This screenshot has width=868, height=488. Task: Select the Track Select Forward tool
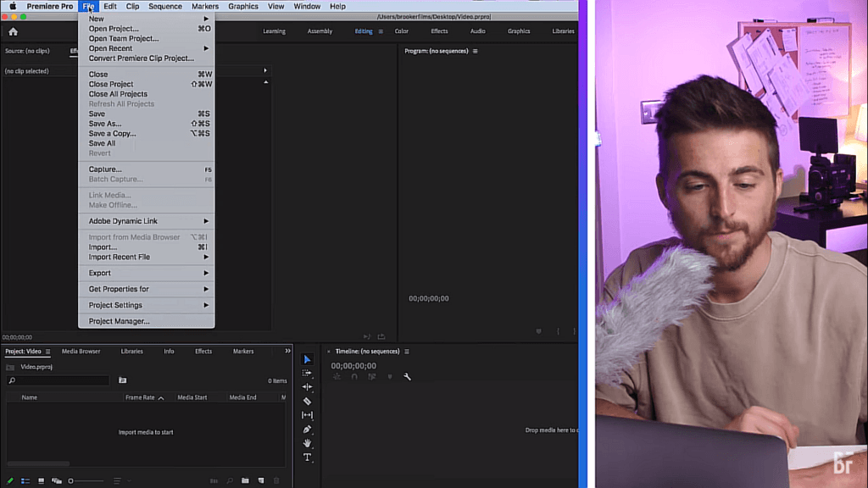[x=307, y=374]
